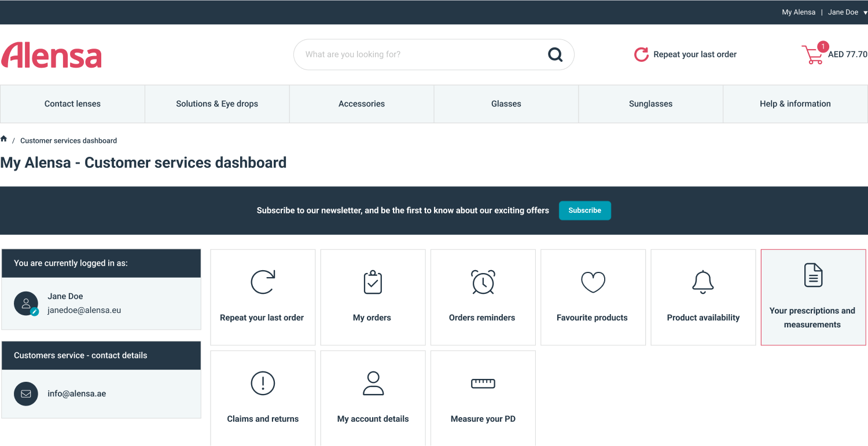Click the Customer services dashboard breadcrumb
This screenshot has width=868, height=446.
coord(68,141)
